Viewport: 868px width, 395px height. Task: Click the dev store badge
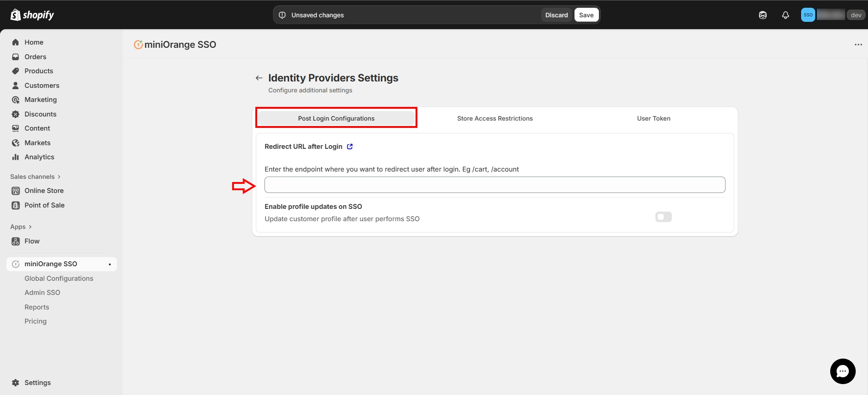click(x=856, y=15)
